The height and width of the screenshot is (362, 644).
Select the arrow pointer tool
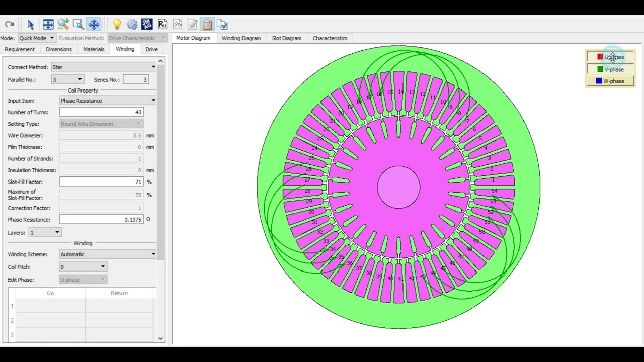(30, 24)
